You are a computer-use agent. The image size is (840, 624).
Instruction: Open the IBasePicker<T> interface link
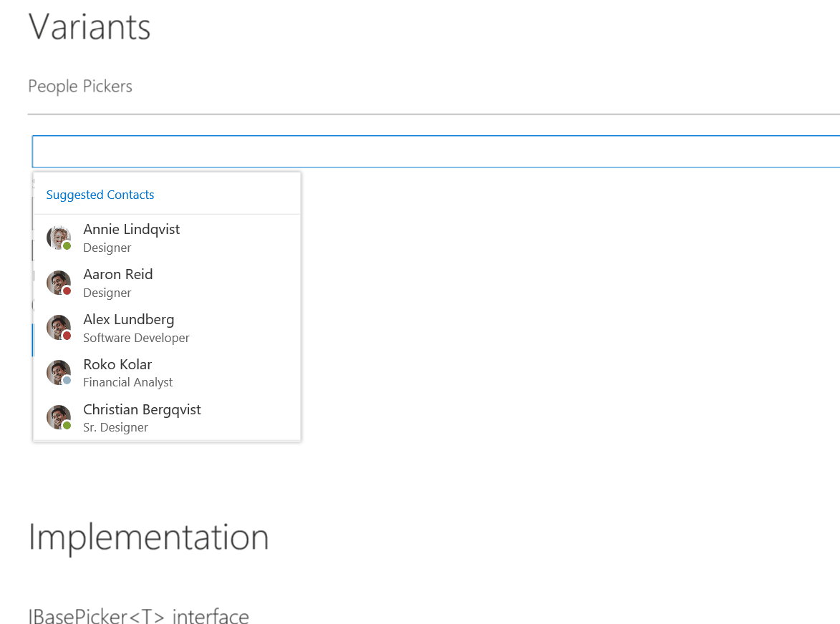tap(138, 614)
